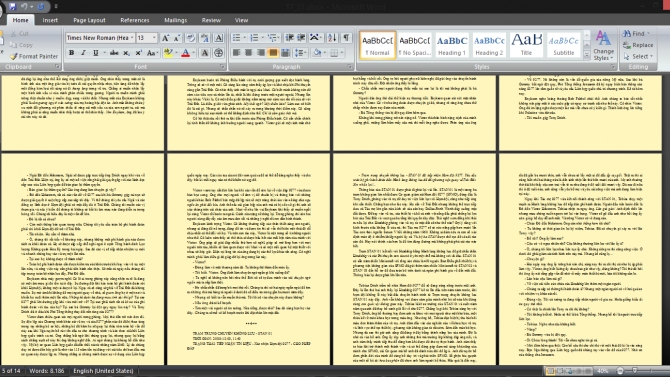Open Shading paint bucket color button
The height and width of the screenshot is (377, 670).
point(317,53)
